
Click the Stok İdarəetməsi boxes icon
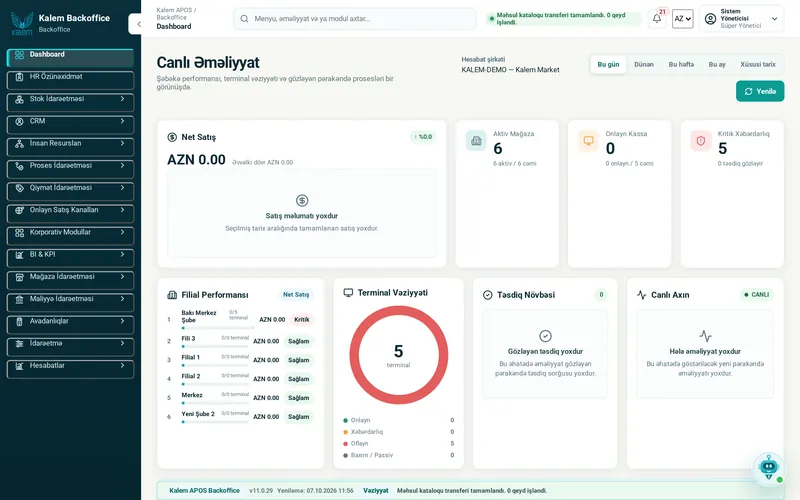pyautogui.click(x=19, y=99)
